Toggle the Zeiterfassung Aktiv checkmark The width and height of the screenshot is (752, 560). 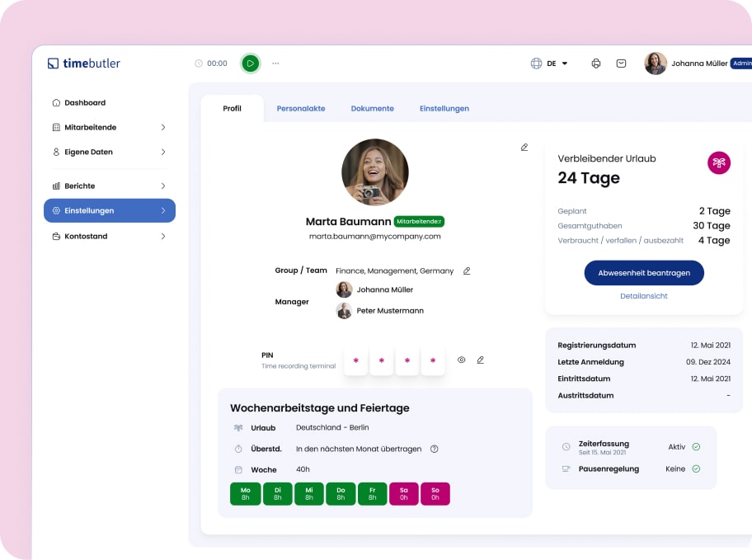coord(696,446)
